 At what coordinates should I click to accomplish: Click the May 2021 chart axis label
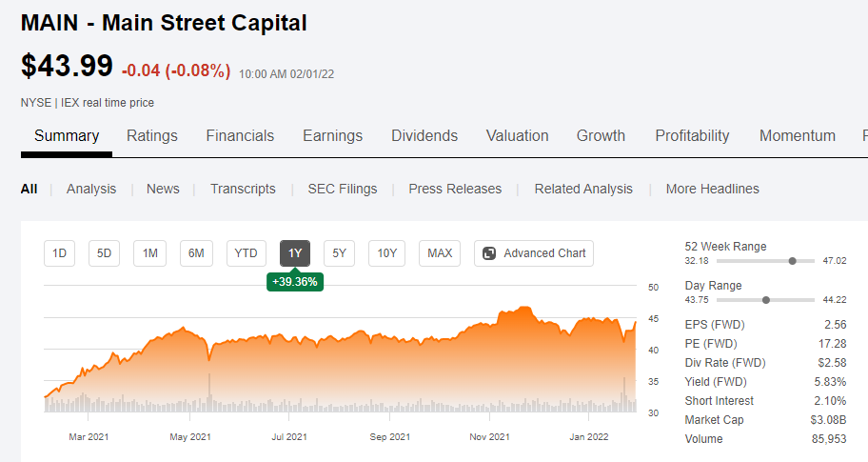click(x=190, y=437)
